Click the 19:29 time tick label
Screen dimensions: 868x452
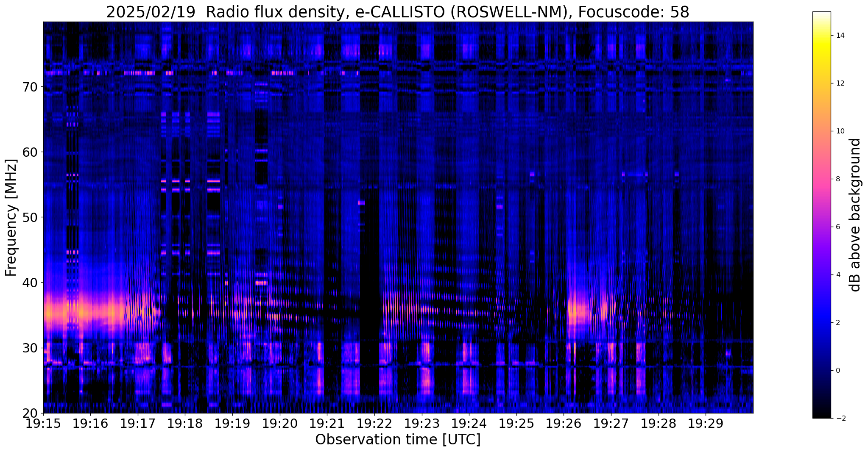pos(706,424)
